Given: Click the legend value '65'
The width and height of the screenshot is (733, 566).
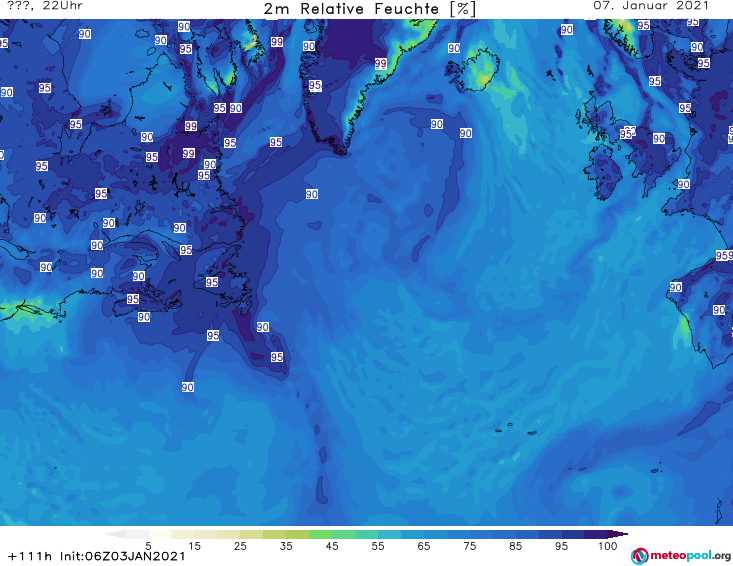Looking at the screenshot, I should pos(424,546).
